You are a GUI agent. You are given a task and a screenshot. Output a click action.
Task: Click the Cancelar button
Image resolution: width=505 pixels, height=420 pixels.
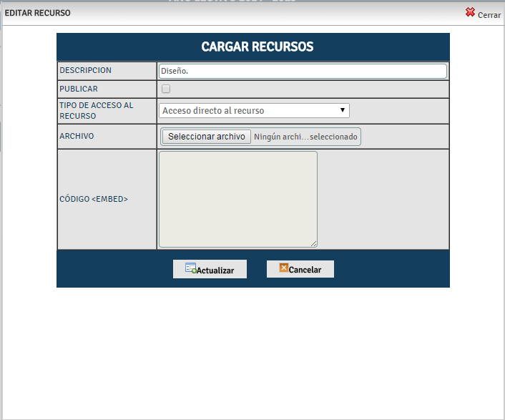pos(300,269)
